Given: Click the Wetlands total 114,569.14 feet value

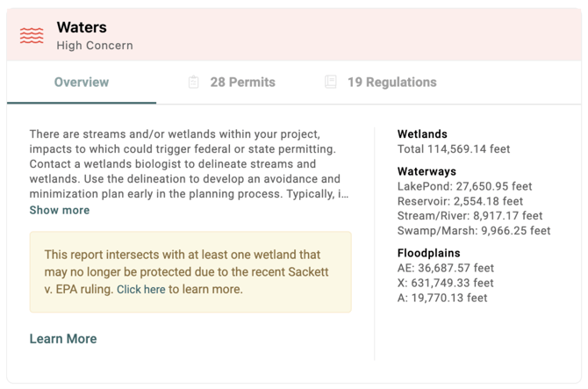Looking at the screenshot, I should coord(454,149).
